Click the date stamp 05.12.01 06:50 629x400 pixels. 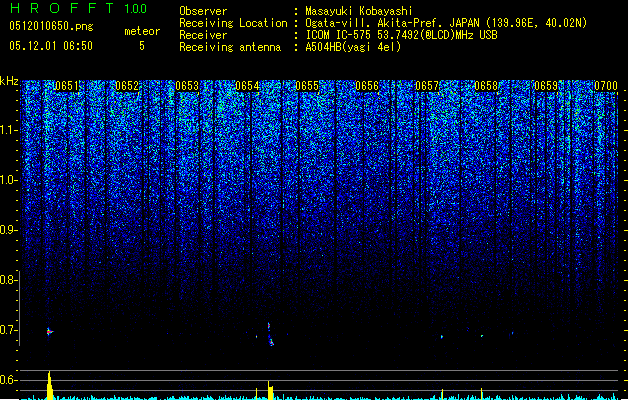click(x=51, y=46)
